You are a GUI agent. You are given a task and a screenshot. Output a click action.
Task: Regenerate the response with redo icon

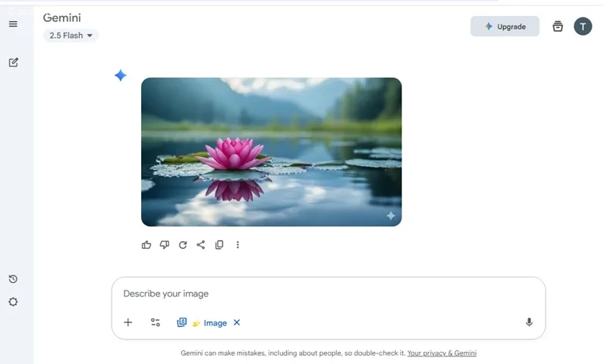183,245
